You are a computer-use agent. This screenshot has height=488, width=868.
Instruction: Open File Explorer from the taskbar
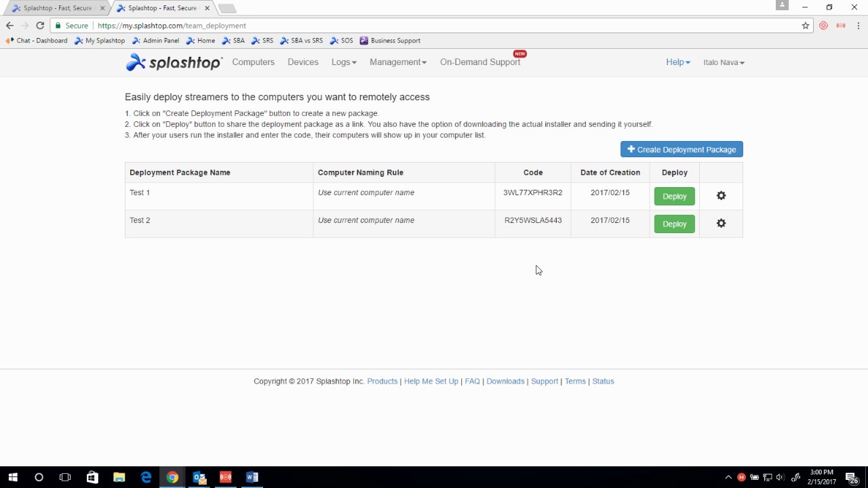[119, 477]
